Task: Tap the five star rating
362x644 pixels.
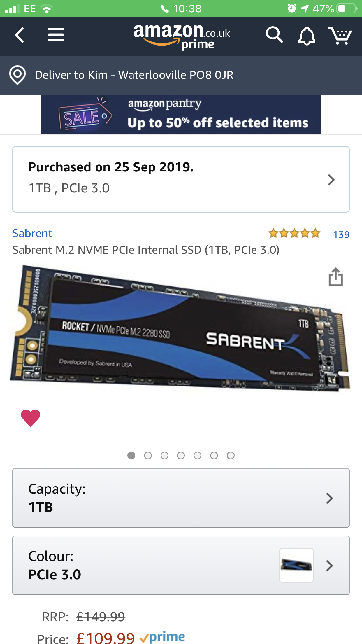Action: 294,233
